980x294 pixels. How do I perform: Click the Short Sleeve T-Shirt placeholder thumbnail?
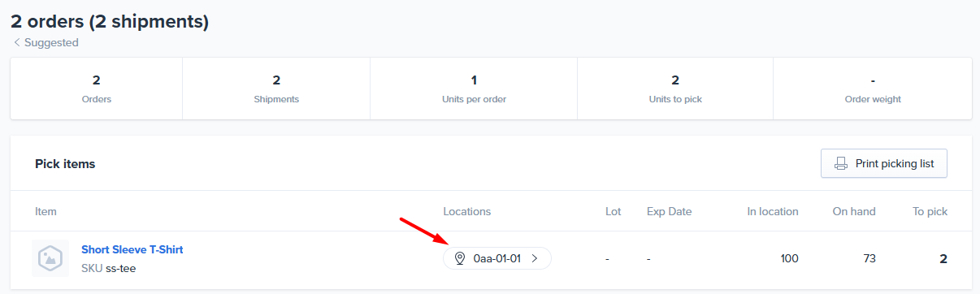click(50, 258)
